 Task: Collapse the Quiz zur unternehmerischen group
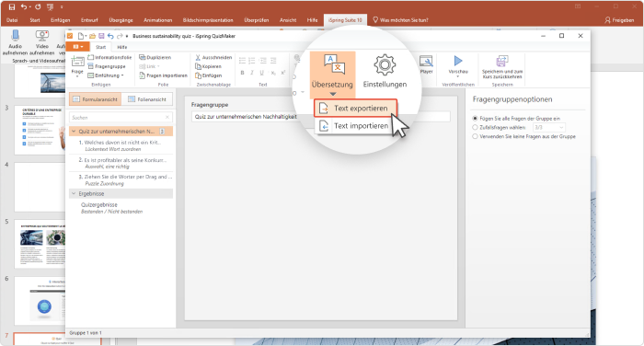coord(74,132)
